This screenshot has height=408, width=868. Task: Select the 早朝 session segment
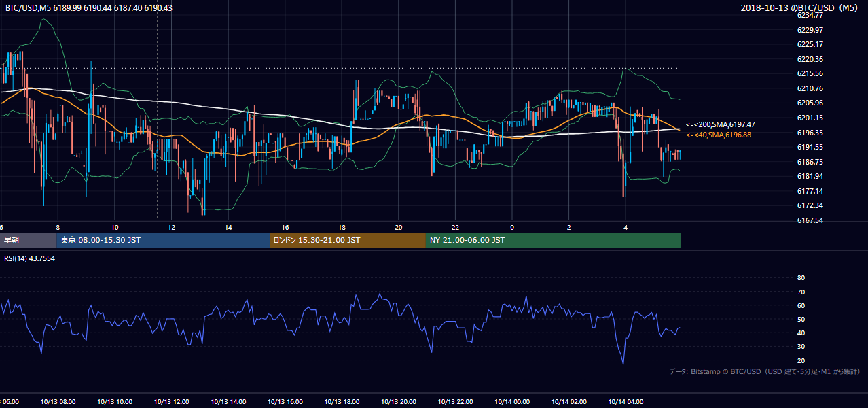coord(29,240)
